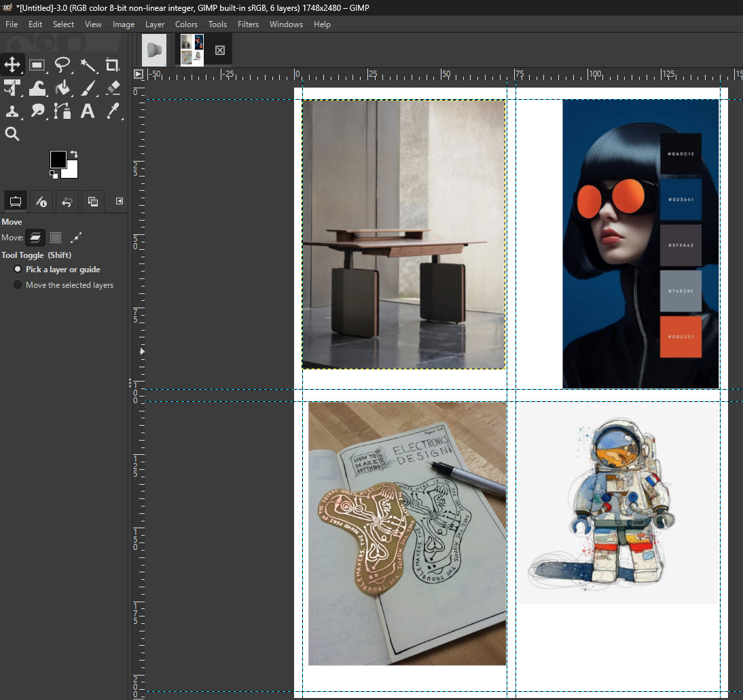Image resolution: width=743 pixels, height=700 pixels.
Task: Click the black foreground color swatch
Action: tap(58, 160)
